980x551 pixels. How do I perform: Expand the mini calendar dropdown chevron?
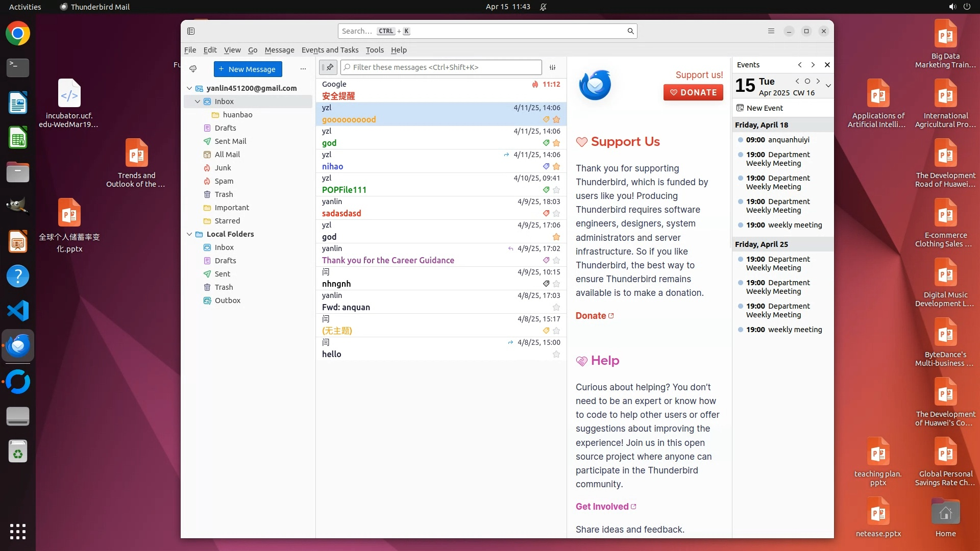click(828, 86)
